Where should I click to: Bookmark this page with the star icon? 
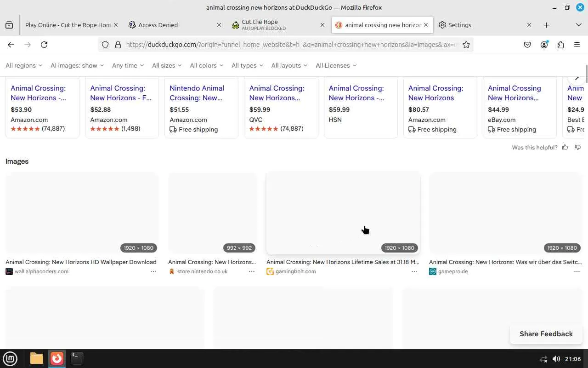pos(466,45)
